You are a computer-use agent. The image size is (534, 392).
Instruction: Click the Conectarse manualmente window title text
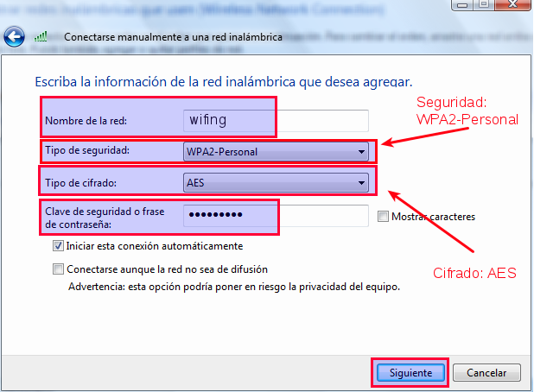click(x=175, y=37)
